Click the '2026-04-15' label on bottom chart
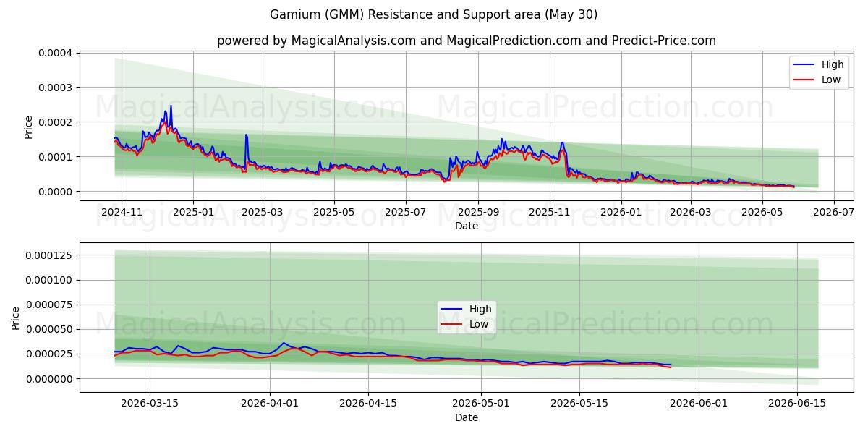Image resolution: width=868 pixels, height=434 pixels. click(x=368, y=404)
